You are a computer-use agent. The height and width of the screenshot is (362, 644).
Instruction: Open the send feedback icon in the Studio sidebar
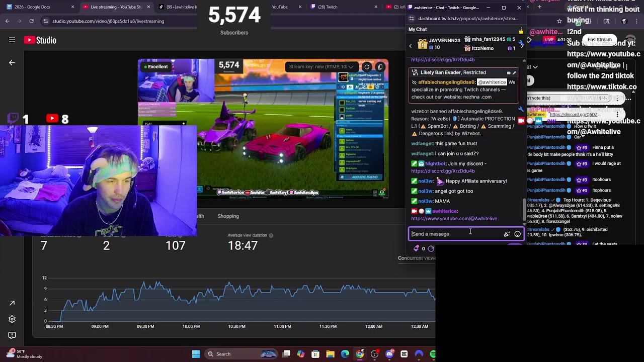point(12,335)
